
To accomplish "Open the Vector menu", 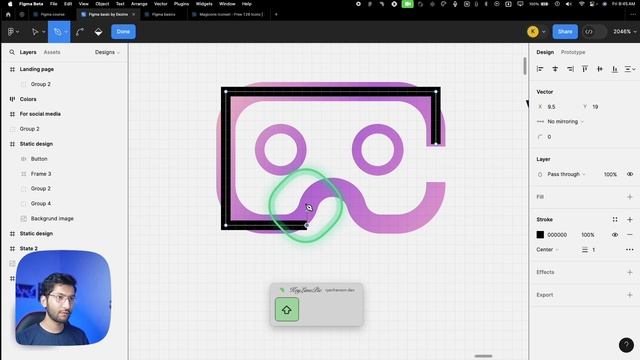I will 160,4.
